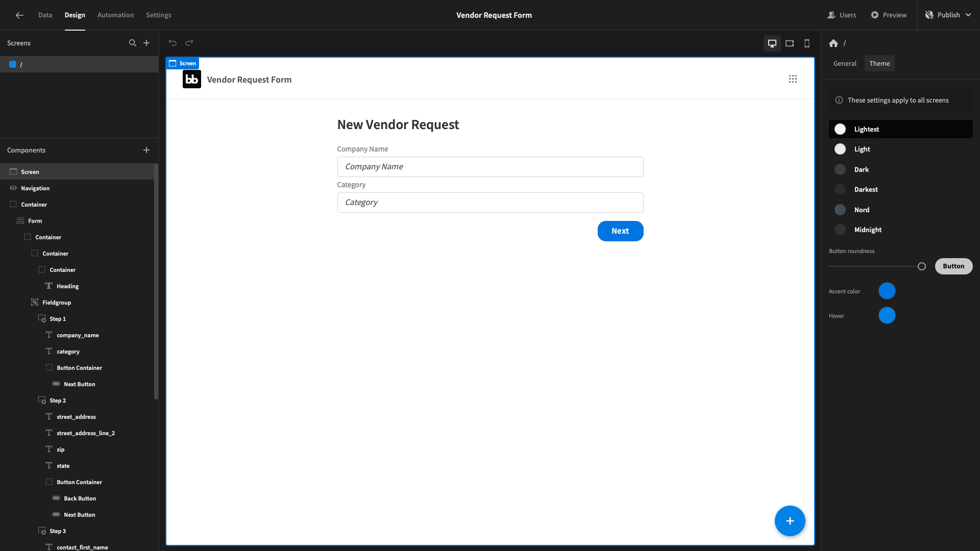Select the Nord theme

[901, 210]
